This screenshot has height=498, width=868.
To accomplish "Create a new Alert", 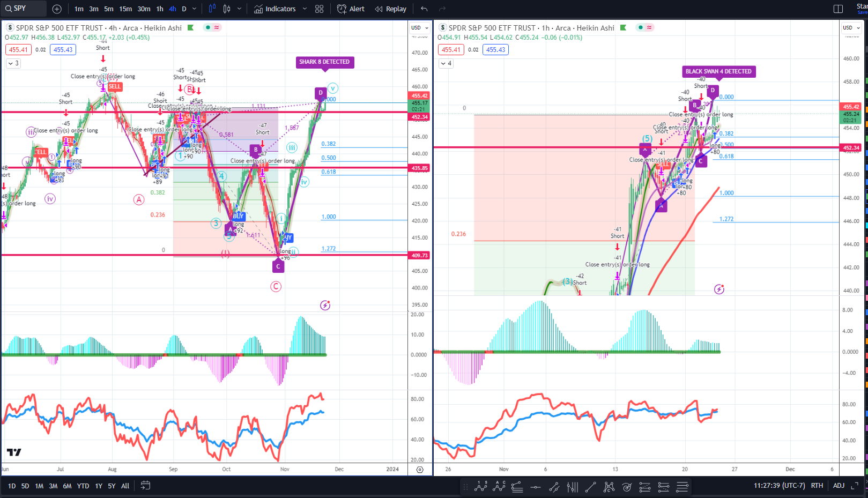I will (351, 9).
